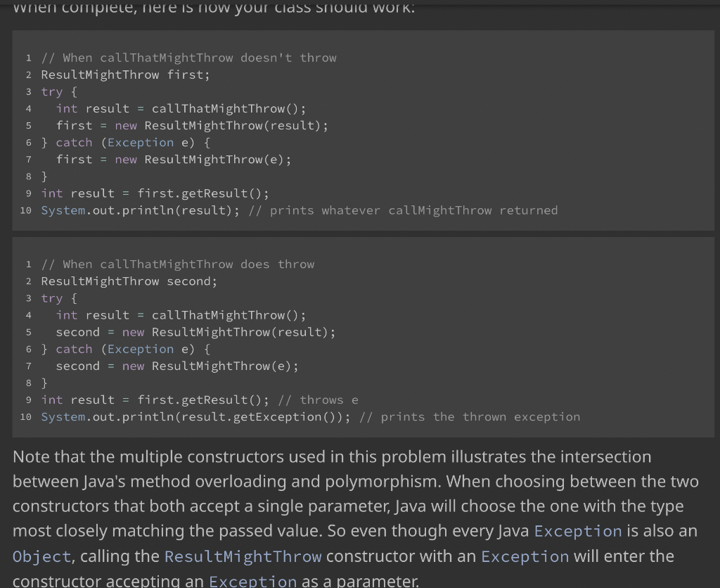
Task: Click "first = new ResultMightThrow(result);" code line
Action: tap(192, 125)
